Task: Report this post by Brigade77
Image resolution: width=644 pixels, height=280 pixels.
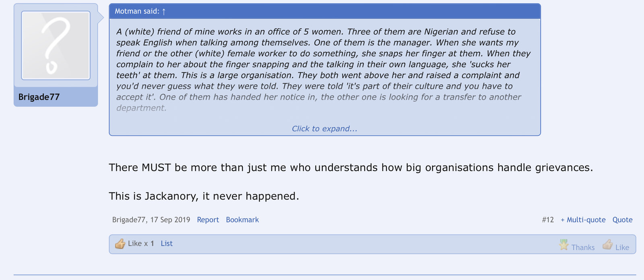Action: click(x=208, y=220)
